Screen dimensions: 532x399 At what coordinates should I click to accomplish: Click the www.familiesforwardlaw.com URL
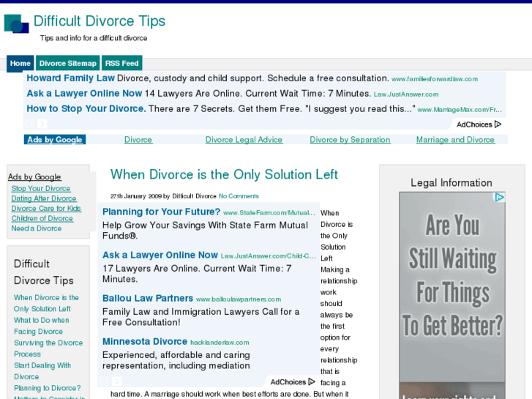(435, 79)
